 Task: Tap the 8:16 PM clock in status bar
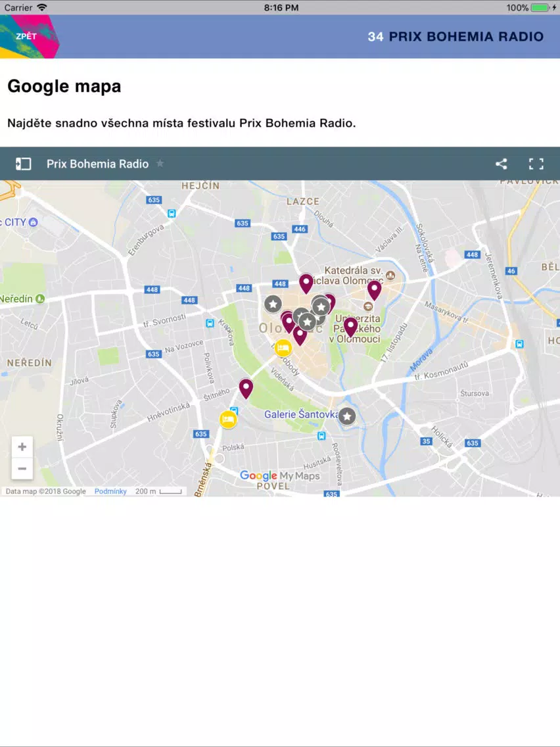[x=281, y=8]
